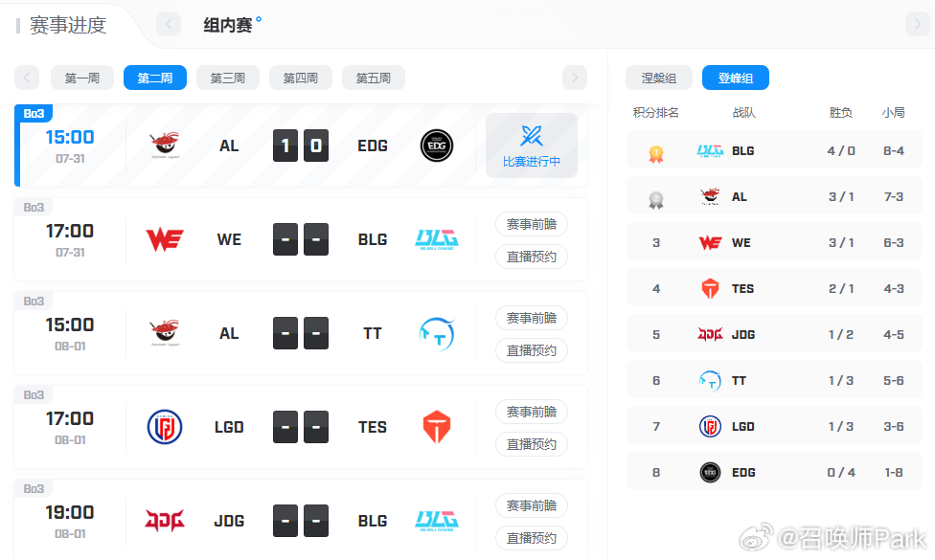Click 直播预约 for WE vs BLG match
Viewport: 935px width, 560px height.
pyautogui.click(x=532, y=257)
